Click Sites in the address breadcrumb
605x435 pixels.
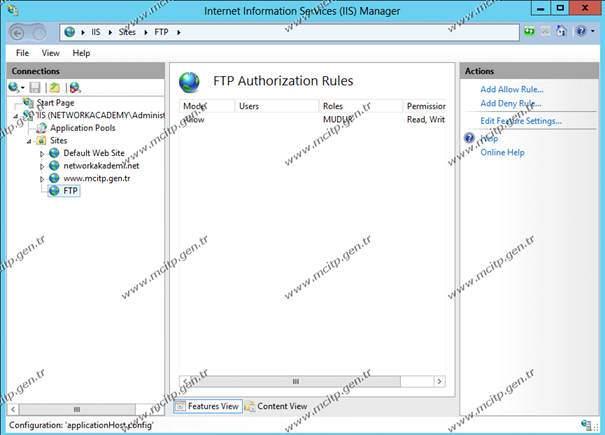pyautogui.click(x=127, y=32)
